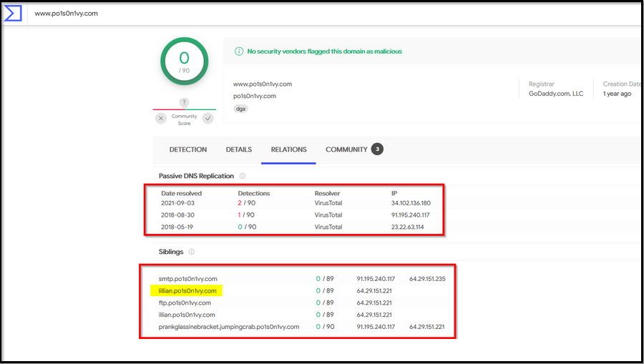Open sibling prankglassinebracket.jumpingcrab.po1s0n1vy.com
Image resolution: width=644 pixels, height=364 pixels.
click(229, 327)
